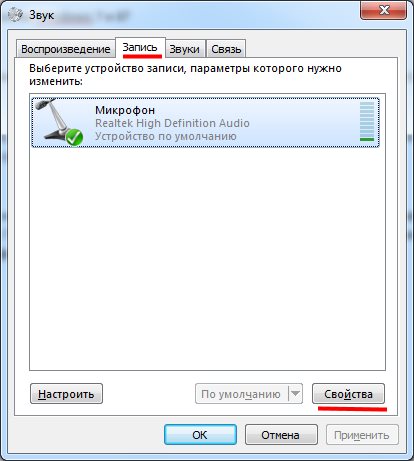414x461 pixels.
Task: Click the По умолчанию button
Action: point(241,394)
